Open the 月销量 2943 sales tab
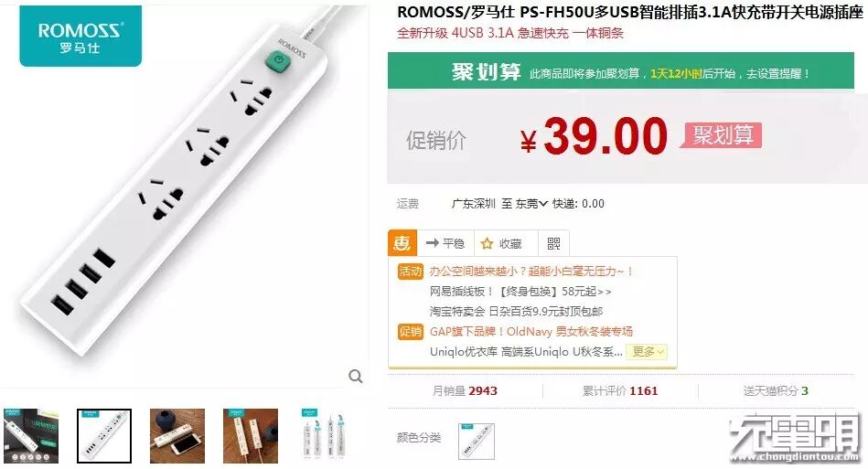868x469 pixels. point(465,391)
